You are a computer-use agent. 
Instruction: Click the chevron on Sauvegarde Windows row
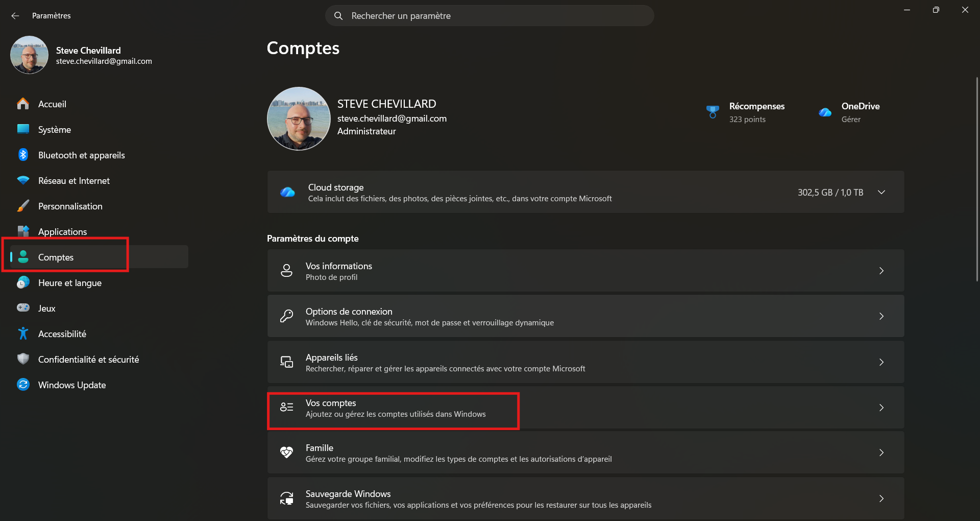(881, 499)
